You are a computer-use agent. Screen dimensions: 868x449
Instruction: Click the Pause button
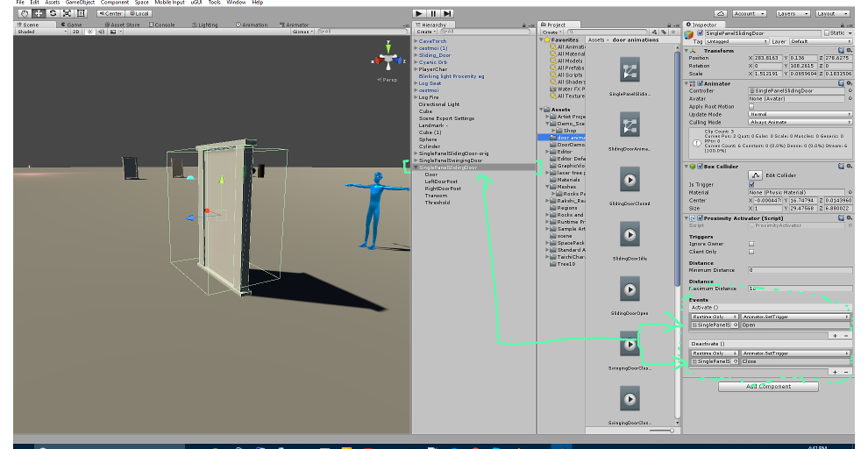click(433, 13)
